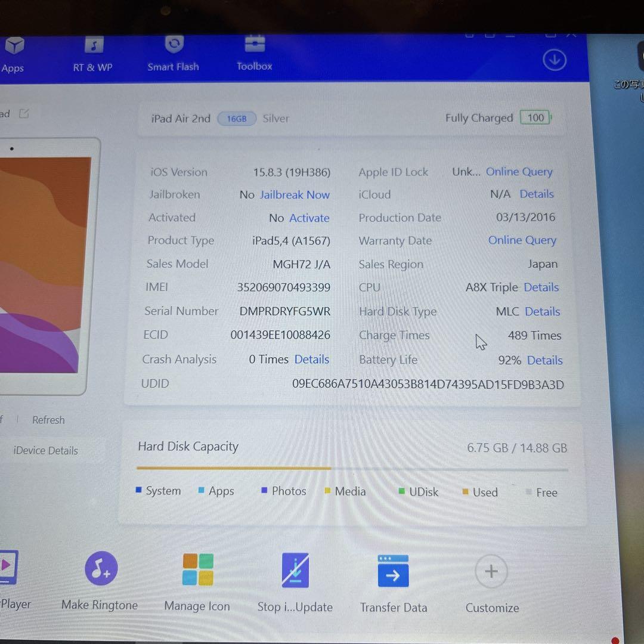Click the Photos purple legend swatch
Viewport: 644px width, 644px height.
coord(265,490)
